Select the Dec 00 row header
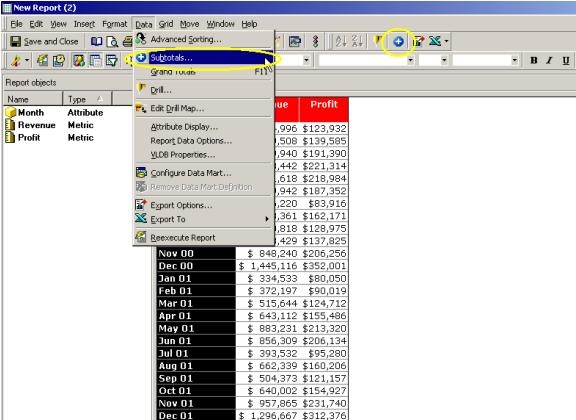Viewport: 576px width, 420px height. coord(196,266)
